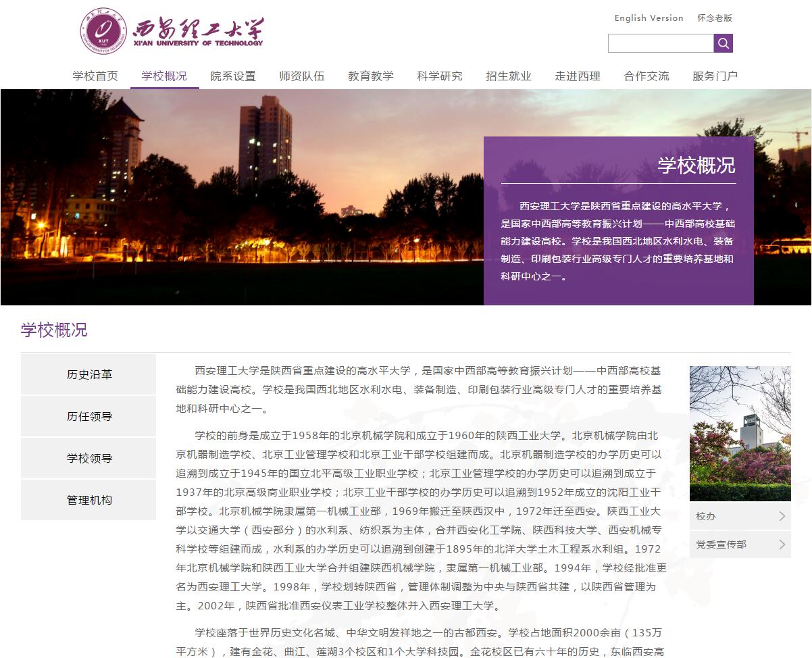The height and width of the screenshot is (658, 812).
Task: Select 学校领导 in the sidebar
Action: (88, 458)
